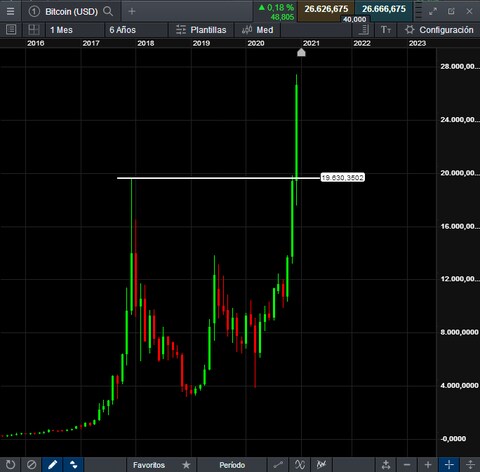Open the hamburger menu at top left
This screenshot has height=472, width=480.
click(x=10, y=11)
